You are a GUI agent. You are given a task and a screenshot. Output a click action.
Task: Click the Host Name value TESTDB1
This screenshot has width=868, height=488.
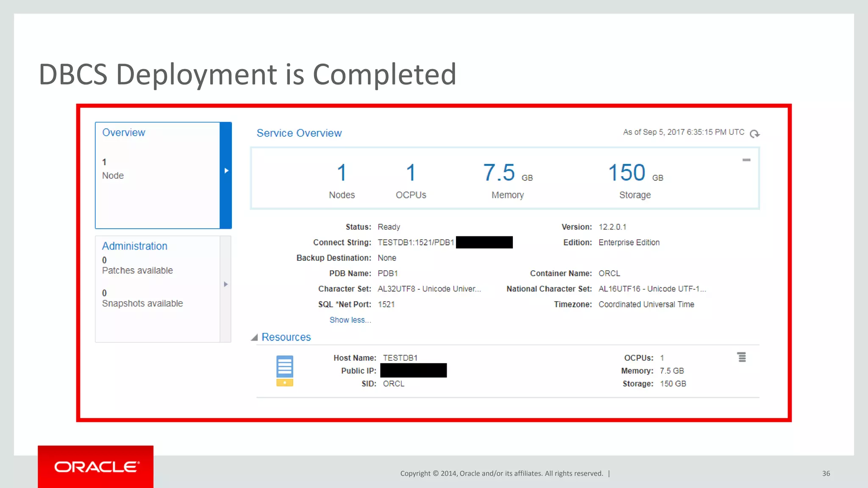pos(400,358)
